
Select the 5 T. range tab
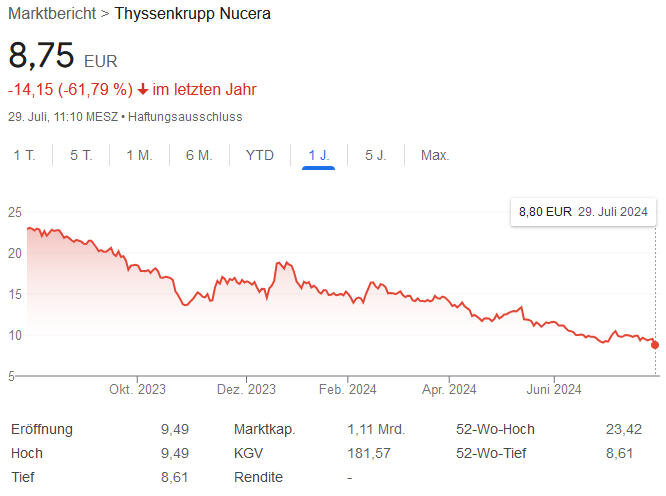[x=81, y=155]
